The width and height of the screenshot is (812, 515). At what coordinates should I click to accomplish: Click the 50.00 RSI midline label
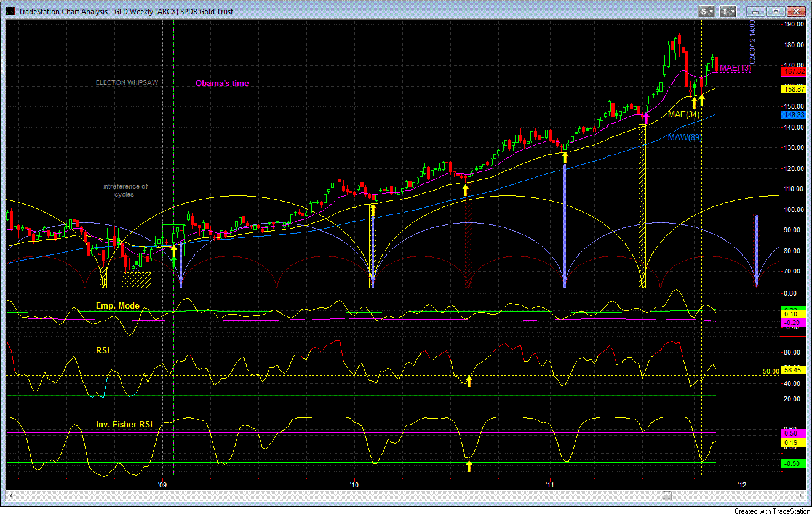coord(770,371)
